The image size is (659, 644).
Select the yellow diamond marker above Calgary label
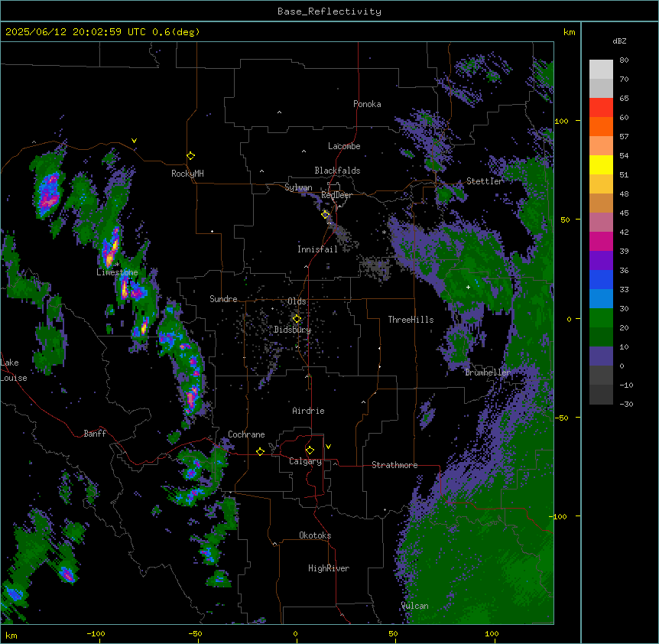click(x=310, y=450)
